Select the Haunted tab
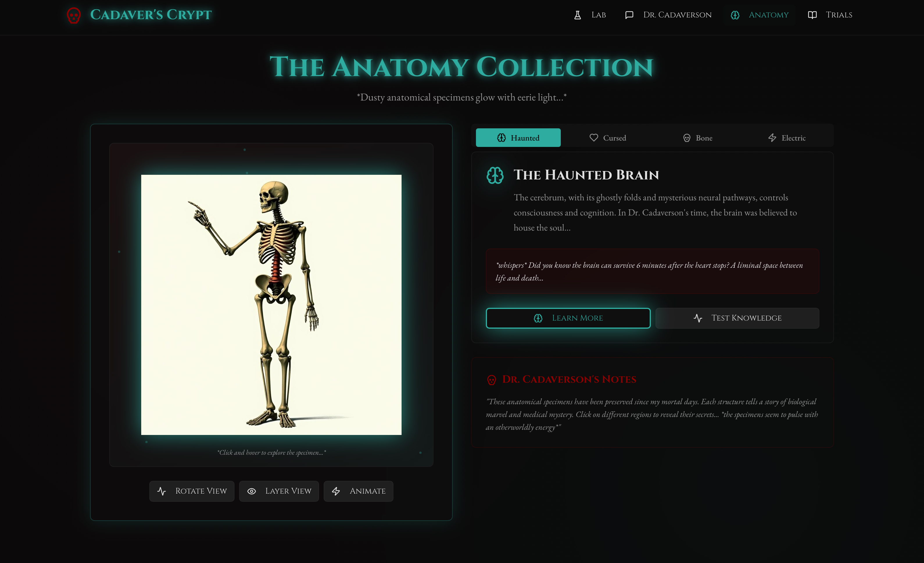Image resolution: width=924 pixels, height=563 pixels. (518, 138)
